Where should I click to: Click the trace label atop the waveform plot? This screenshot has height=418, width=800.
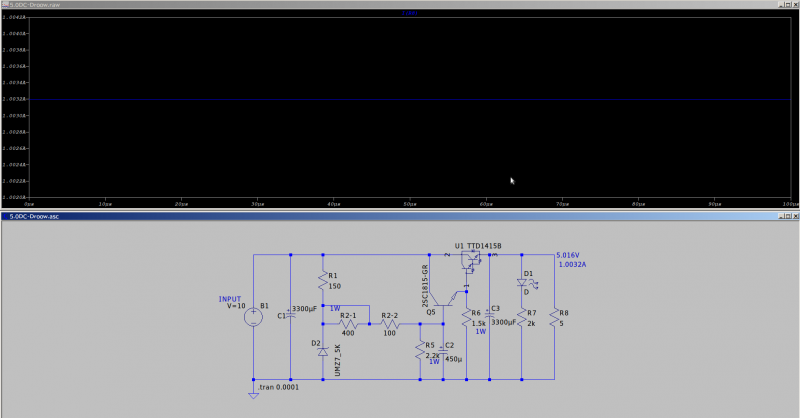tap(410, 13)
